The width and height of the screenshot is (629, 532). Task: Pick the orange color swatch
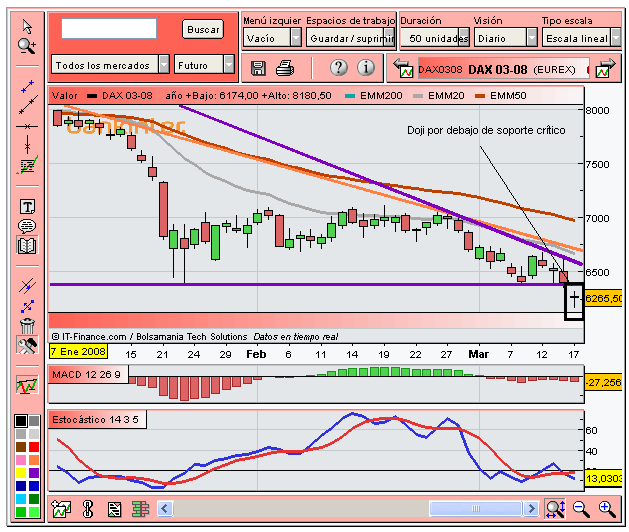click(34, 460)
